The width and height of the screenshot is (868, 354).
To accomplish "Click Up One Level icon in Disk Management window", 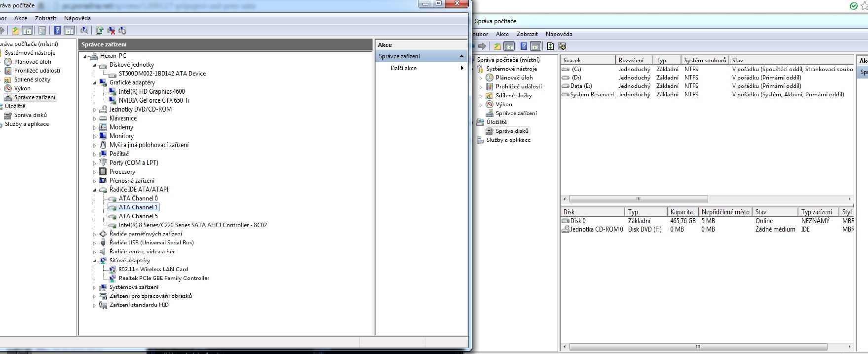I will click(497, 46).
